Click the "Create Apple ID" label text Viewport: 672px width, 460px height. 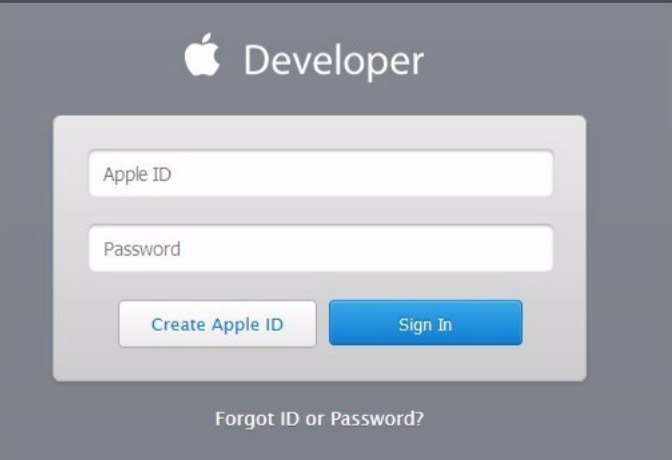click(217, 325)
